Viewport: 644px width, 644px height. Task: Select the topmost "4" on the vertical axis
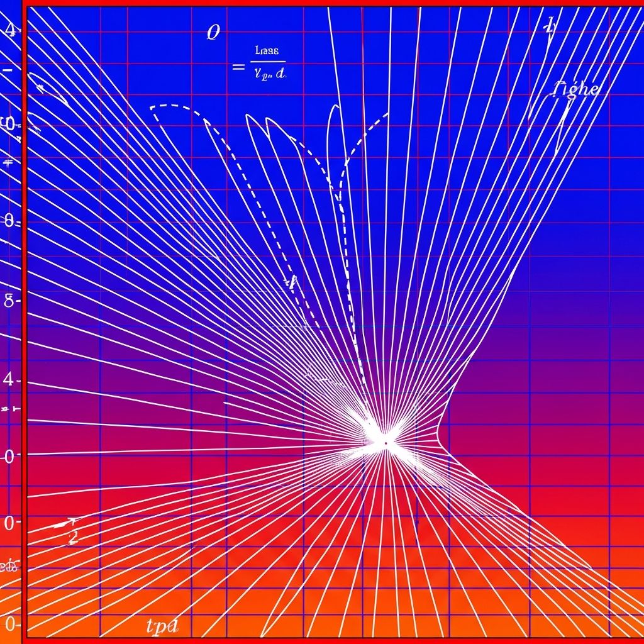(x=11, y=28)
